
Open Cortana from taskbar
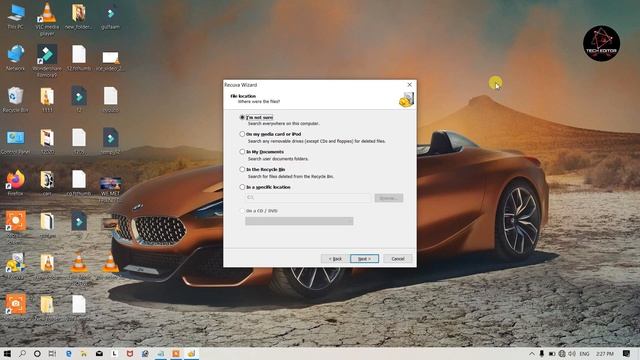37,353
